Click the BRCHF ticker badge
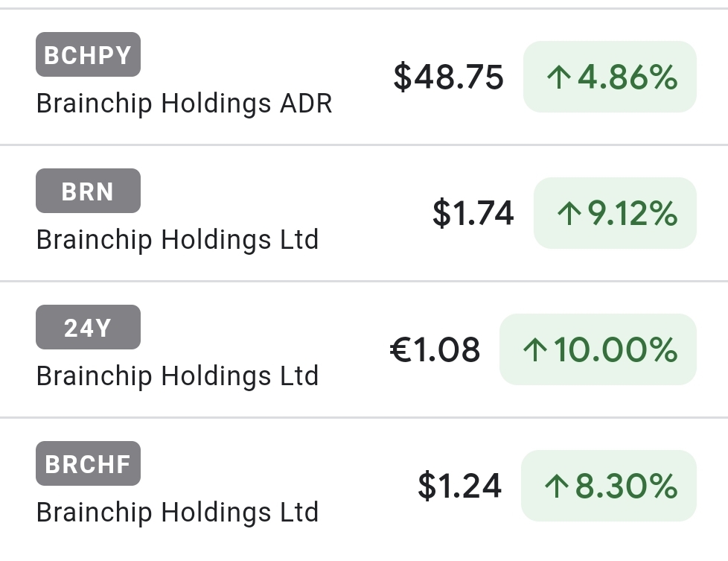The image size is (728, 561). pyautogui.click(x=88, y=464)
